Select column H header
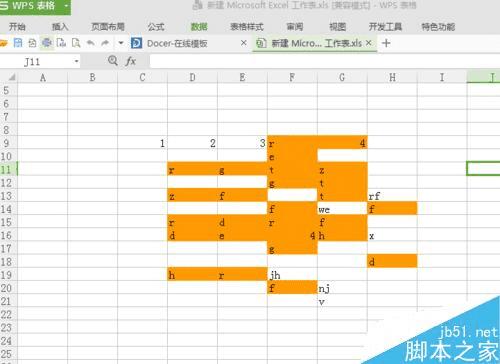The height and width of the screenshot is (364, 500). click(392, 78)
